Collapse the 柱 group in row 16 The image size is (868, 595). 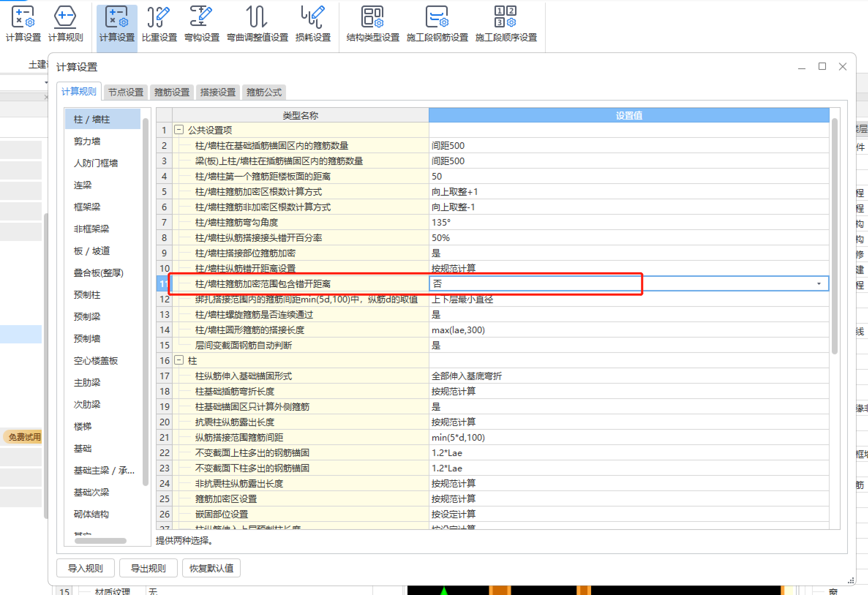pyautogui.click(x=179, y=360)
